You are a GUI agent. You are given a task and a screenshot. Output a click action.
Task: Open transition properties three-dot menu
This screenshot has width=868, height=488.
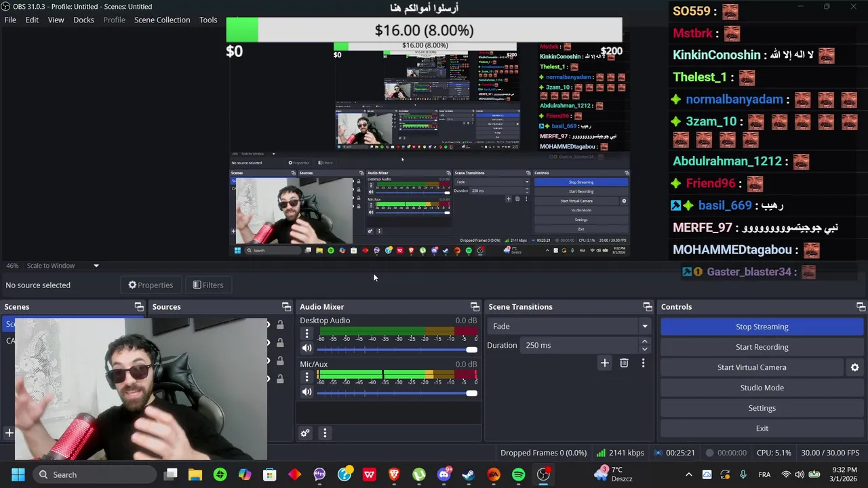click(x=643, y=363)
